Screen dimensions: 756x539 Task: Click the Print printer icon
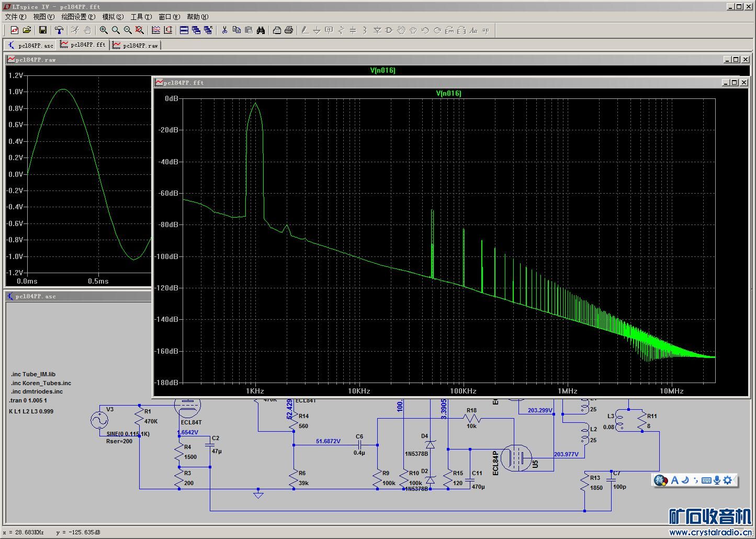pyautogui.click(x=289, y=30)
